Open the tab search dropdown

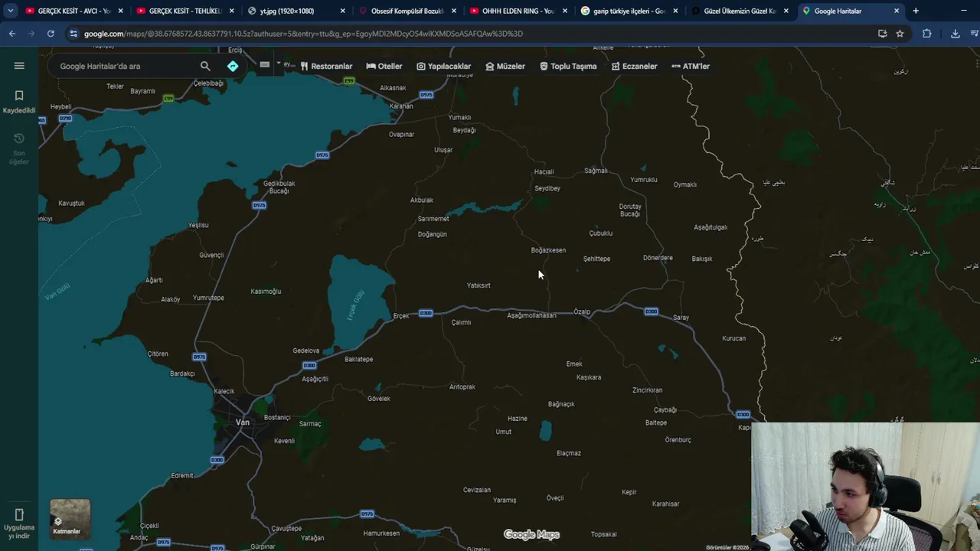point(10,11)
